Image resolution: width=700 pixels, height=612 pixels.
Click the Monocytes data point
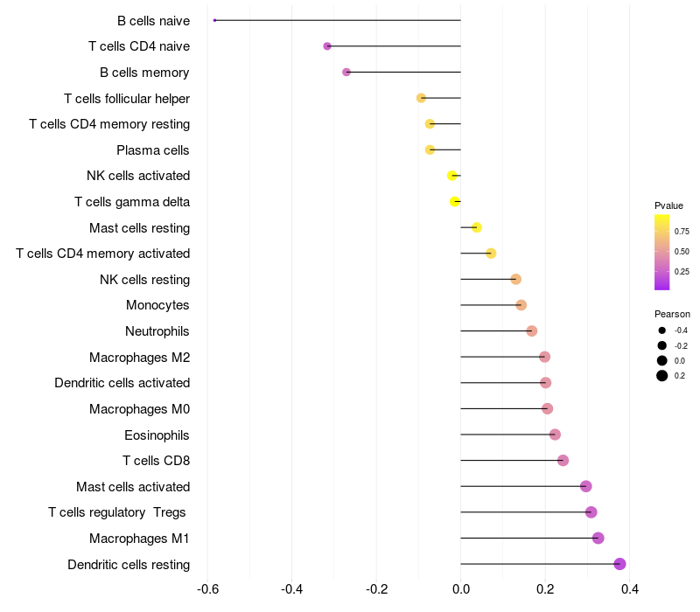point(521,305)
